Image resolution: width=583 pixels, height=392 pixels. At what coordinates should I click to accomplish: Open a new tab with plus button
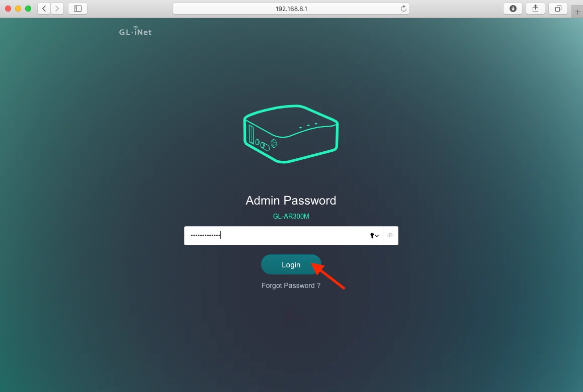click(x=577, y=12)
